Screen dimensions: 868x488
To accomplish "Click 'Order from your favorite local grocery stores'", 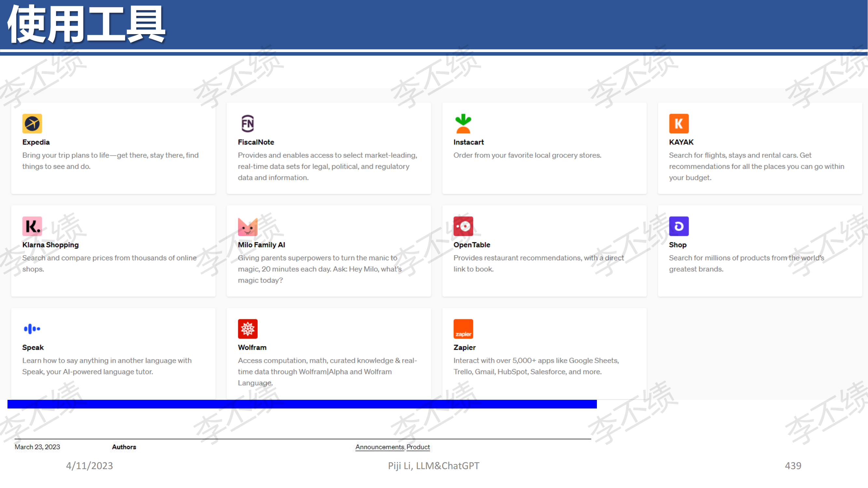I will point(527,155).
